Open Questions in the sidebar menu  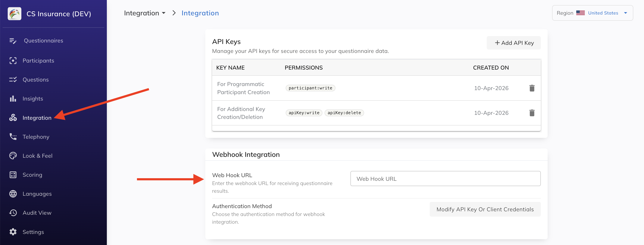(35, 80)
